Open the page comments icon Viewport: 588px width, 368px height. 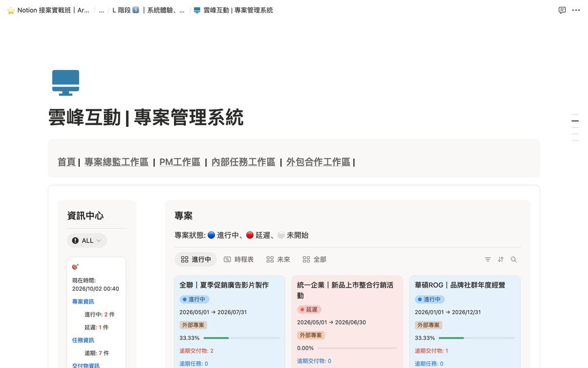pos(562,10)
